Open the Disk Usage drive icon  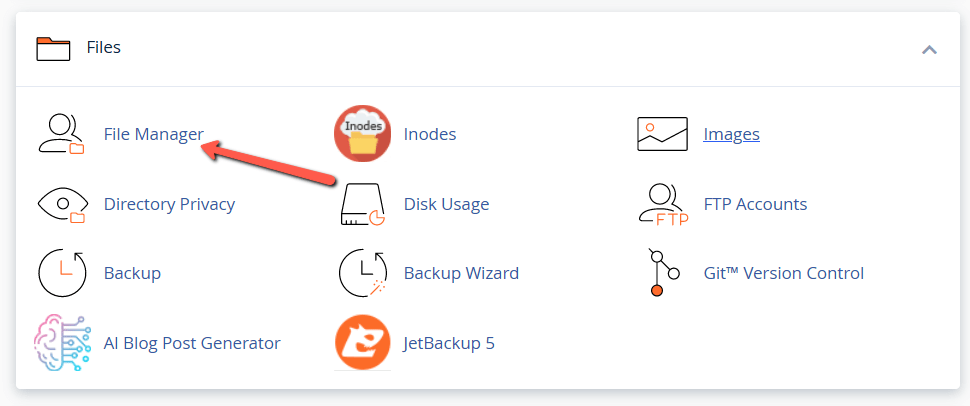[362, 204]
